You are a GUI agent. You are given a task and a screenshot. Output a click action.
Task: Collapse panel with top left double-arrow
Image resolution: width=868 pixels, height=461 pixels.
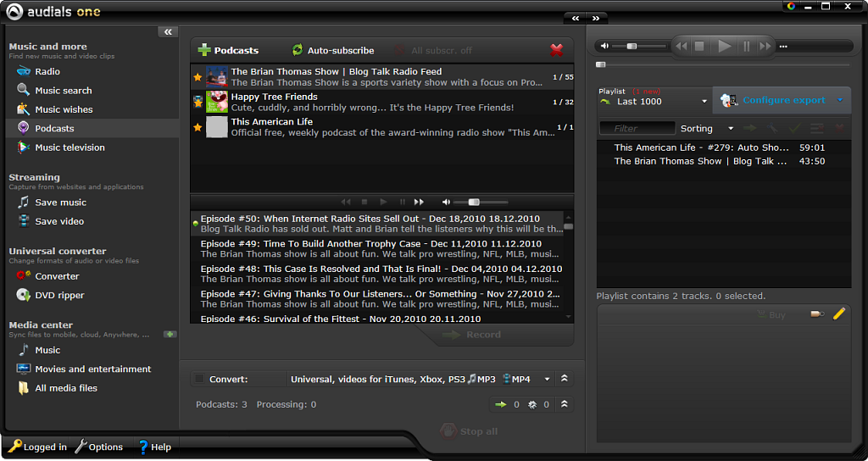click(x=576, y=19)
